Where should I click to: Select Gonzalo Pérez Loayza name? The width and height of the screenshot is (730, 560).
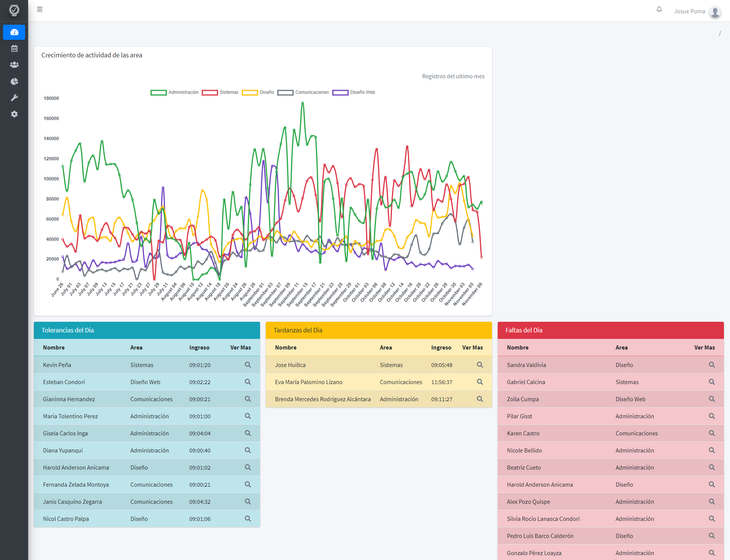[x=534, y=553]
